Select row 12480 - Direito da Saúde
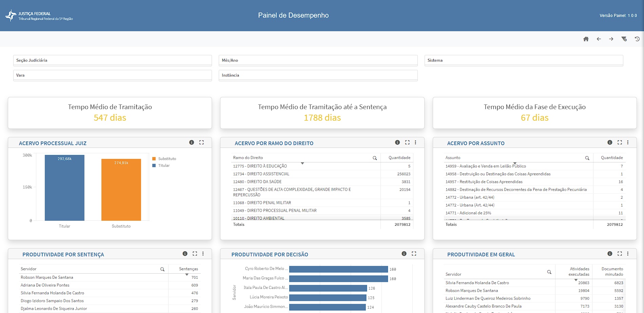 [322, 182]
